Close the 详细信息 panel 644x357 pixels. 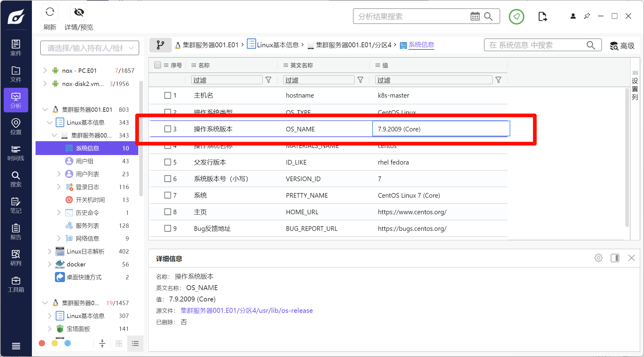[631, 258]
